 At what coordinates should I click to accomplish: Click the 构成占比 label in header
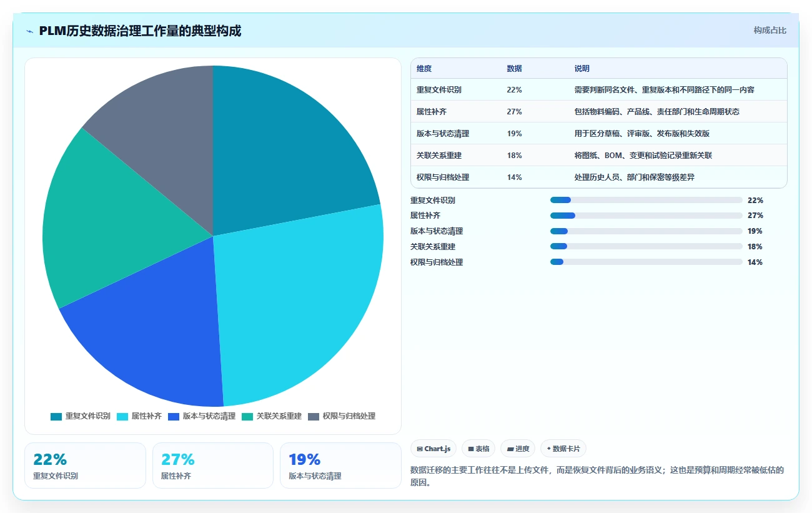[x=770, y=31]
